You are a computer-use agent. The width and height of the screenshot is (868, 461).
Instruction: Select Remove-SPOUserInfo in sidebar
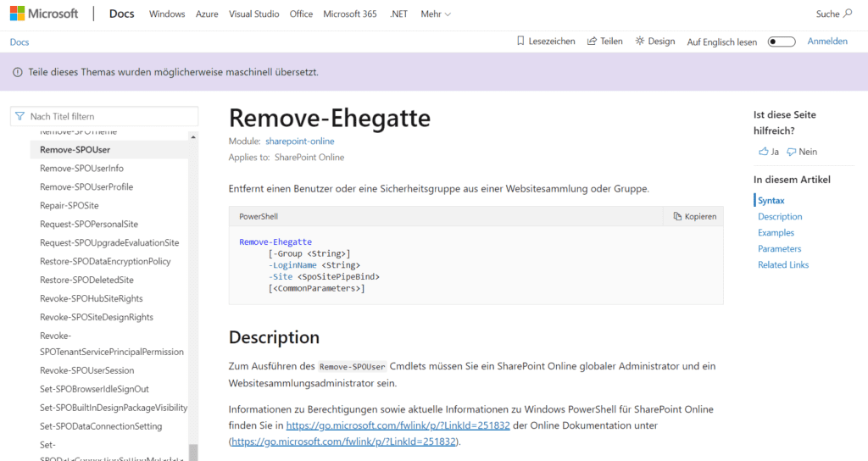tap(81, 169)
